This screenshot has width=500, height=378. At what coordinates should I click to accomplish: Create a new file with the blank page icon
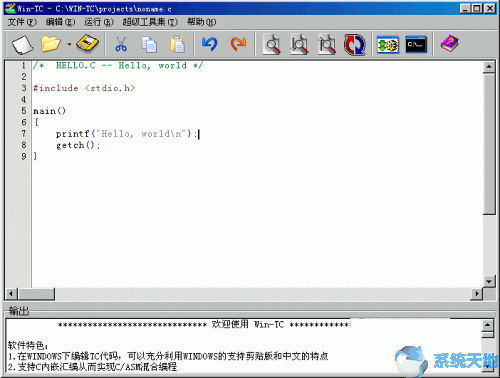tap(22, 44)
